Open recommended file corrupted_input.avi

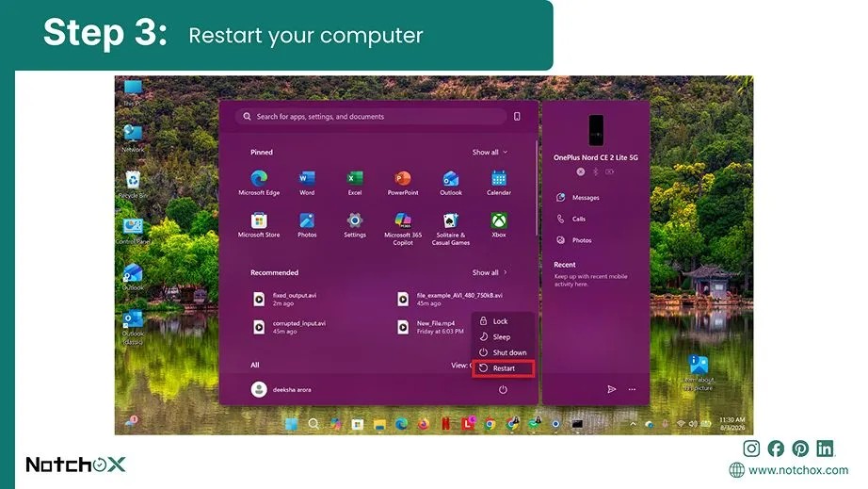(290, 327)
